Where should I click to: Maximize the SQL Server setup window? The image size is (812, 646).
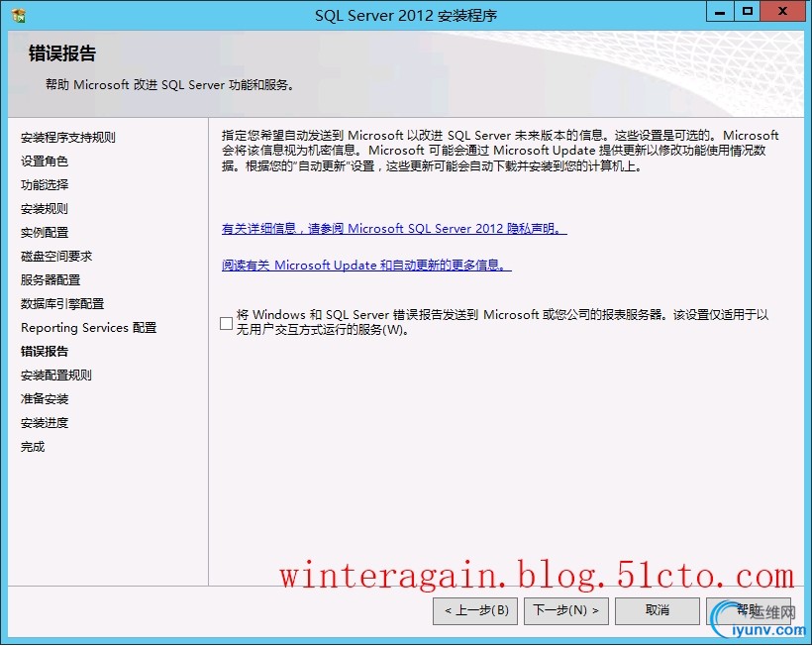tap(748, 12)
